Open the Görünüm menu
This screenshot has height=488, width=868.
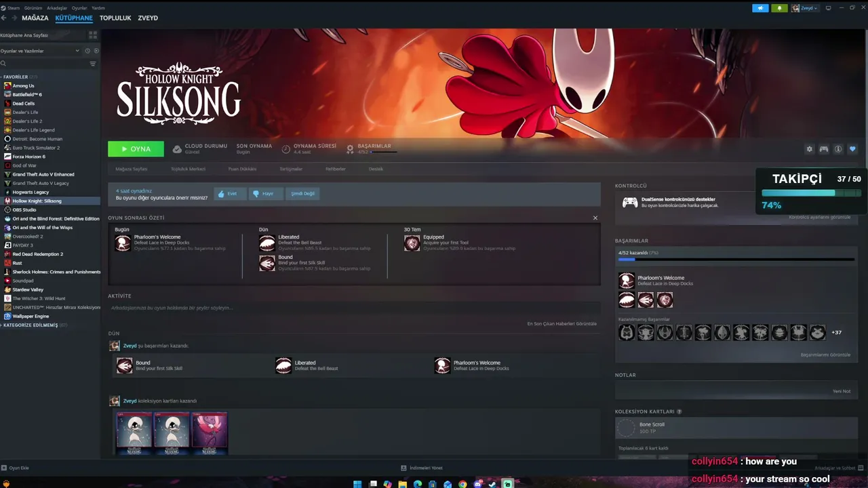click(x=35, y=7)
